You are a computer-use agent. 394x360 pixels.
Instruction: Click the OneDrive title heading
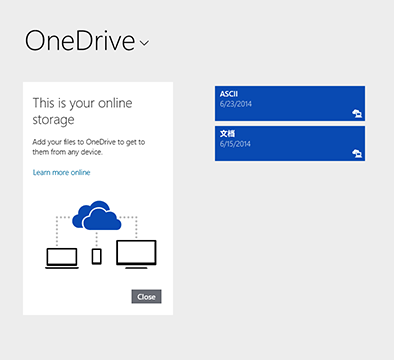(80, 41)
